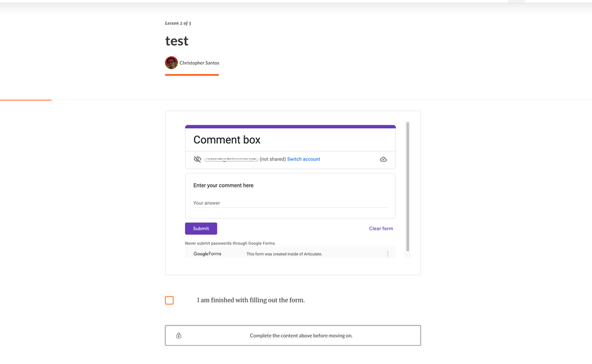The image size is (592, 364).
Task: Click the author name Christopher Santos
Action: click(199, 63)
